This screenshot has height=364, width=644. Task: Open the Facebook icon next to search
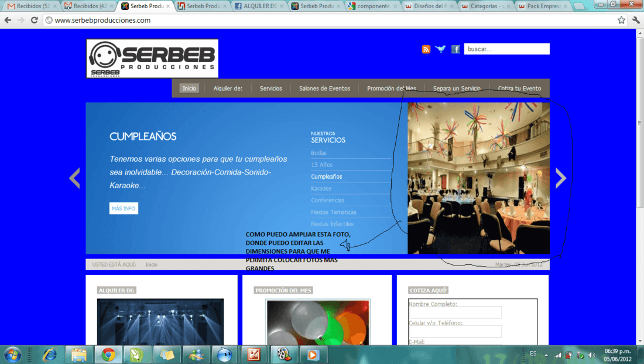455,49
